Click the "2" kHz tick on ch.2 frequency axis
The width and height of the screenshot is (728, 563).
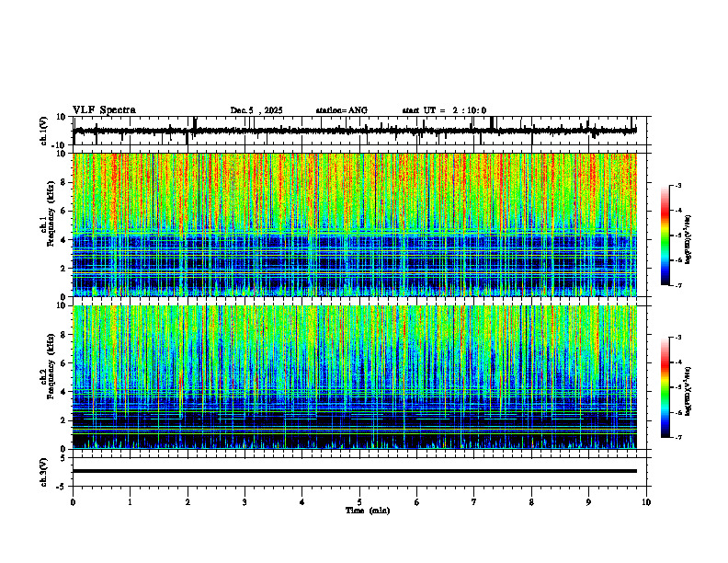(64, 419)
